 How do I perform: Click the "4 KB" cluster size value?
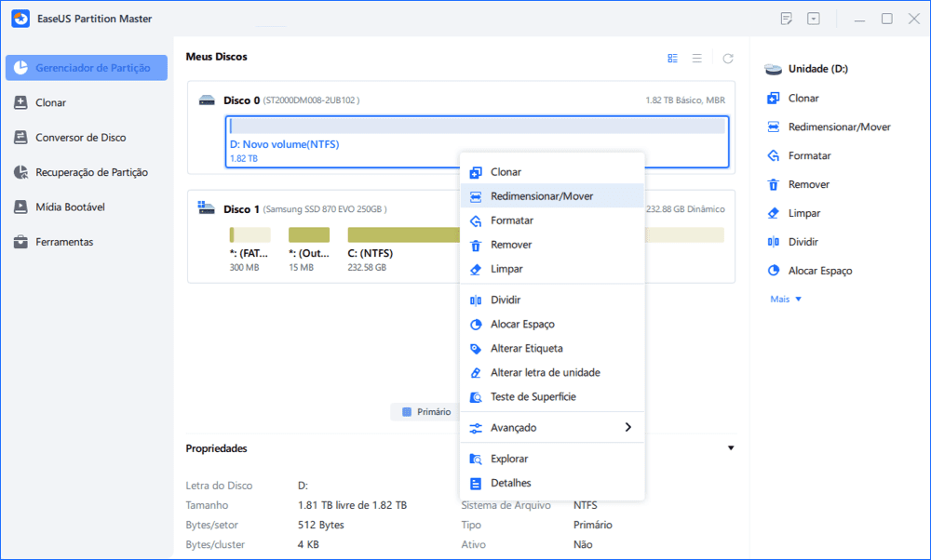[x=308, y=544]
